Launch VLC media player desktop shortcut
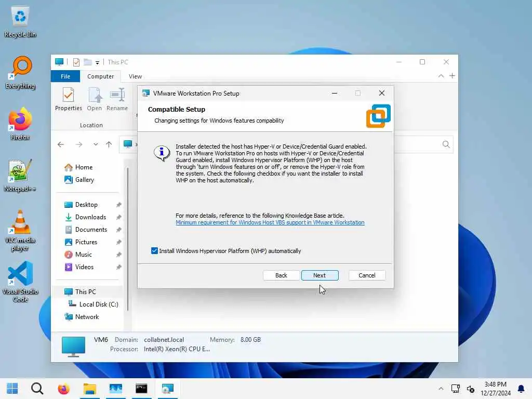 [x=20, y=231]
